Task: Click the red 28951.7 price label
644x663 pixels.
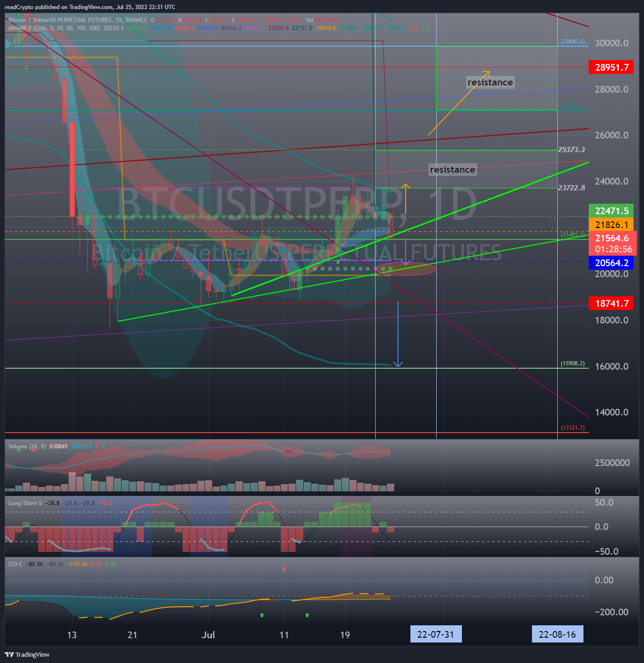Action: click(612, 67)
